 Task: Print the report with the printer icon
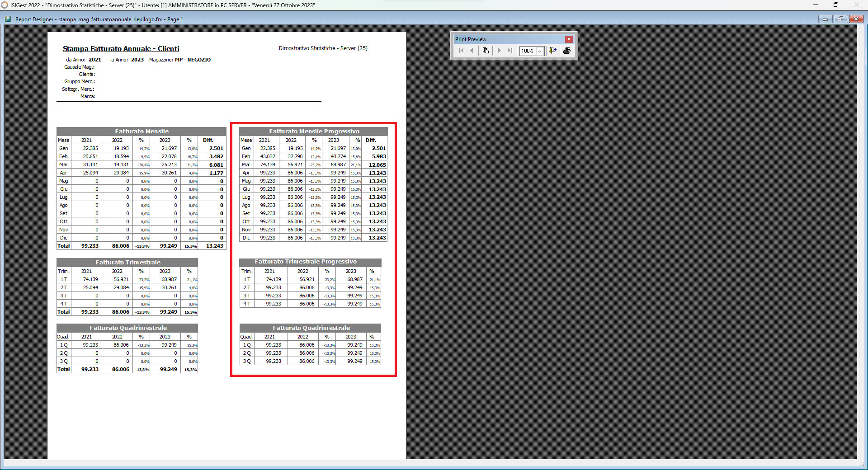tap(567, 51)
